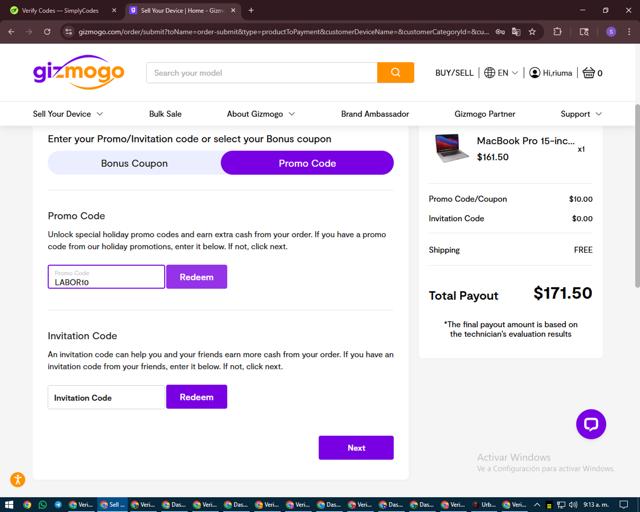
Task: Open the purple live chat bubble
Action: pos(591,424)
